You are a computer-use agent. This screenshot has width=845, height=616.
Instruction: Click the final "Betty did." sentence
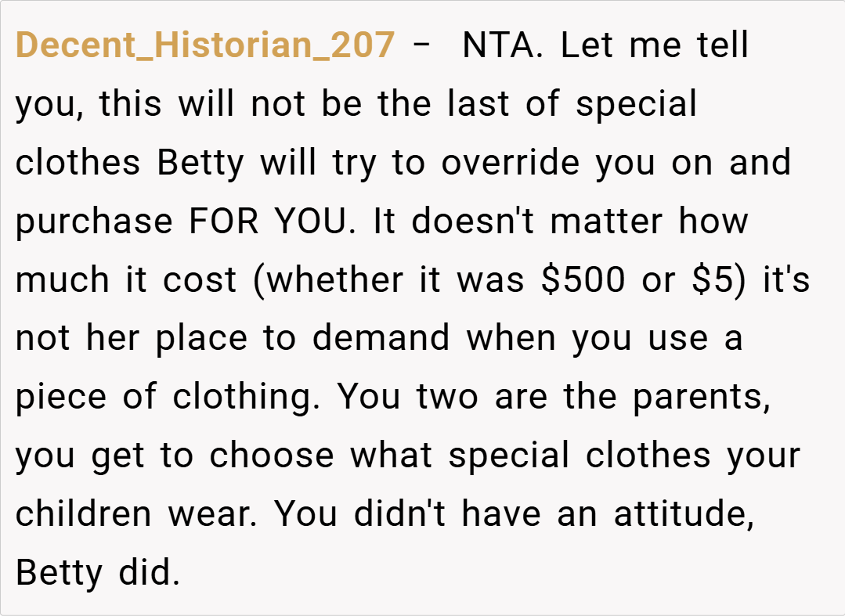98,573
